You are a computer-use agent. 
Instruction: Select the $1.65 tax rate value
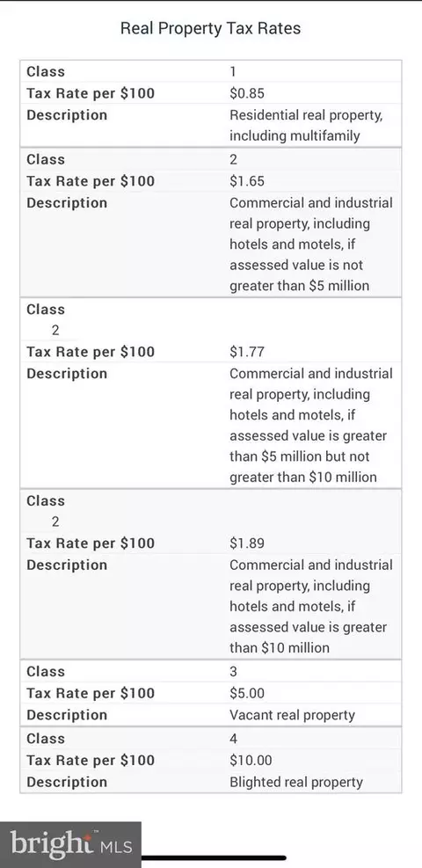point(247,181)
